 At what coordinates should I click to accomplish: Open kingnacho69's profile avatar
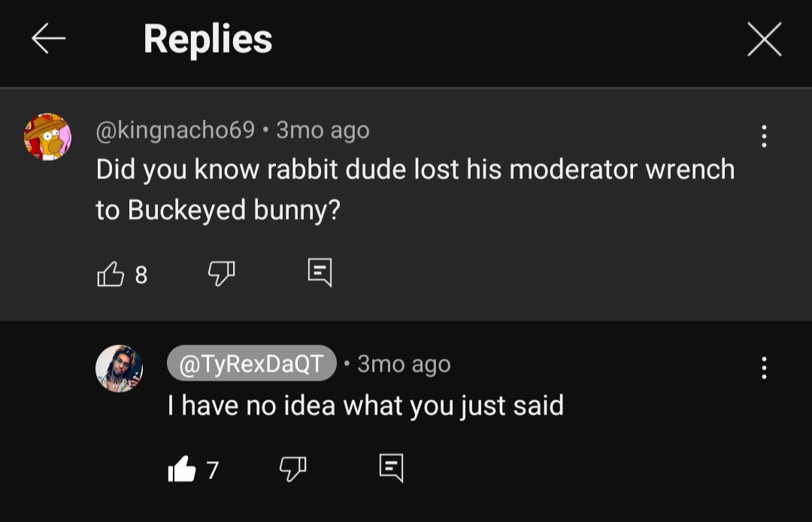[47, 137]
